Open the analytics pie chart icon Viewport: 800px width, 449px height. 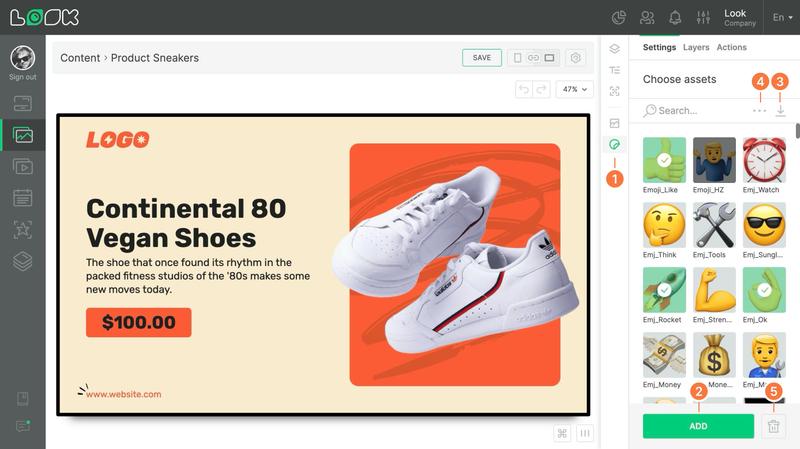tap(619, 18)
